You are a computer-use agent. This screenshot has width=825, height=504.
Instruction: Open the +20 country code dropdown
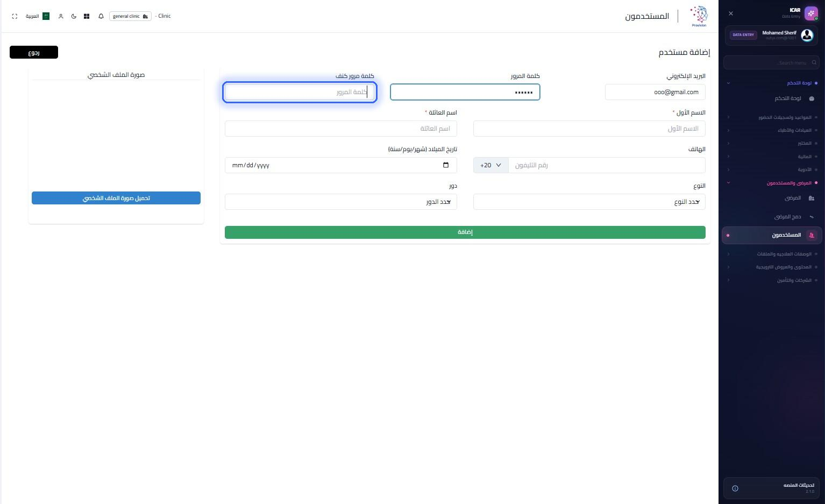[x=491, y=165]
